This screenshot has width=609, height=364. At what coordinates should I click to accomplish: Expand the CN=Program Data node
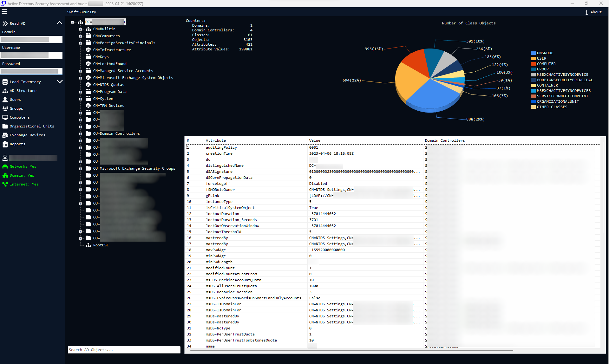coord(80,92)
